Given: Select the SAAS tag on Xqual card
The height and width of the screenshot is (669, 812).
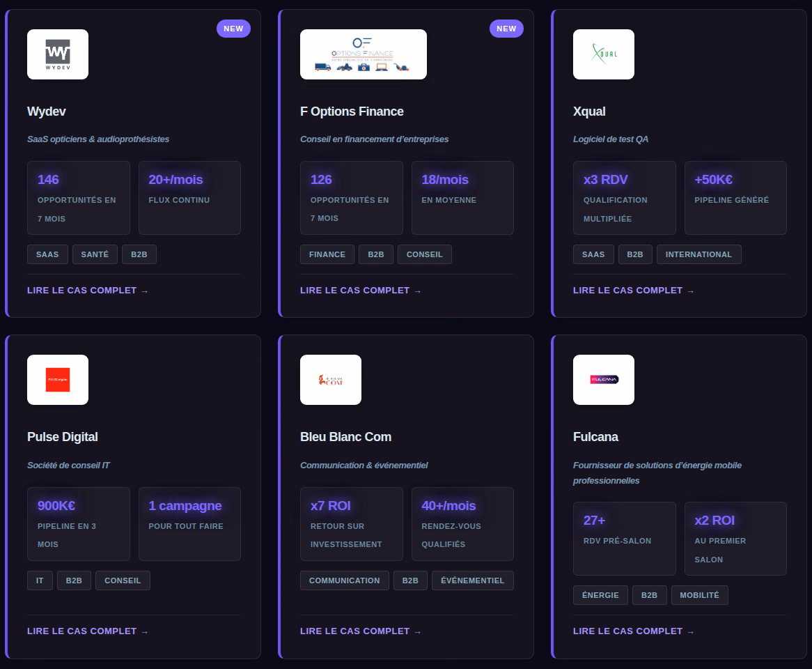Looking at the screenshot, I should (x=593, y=254).
